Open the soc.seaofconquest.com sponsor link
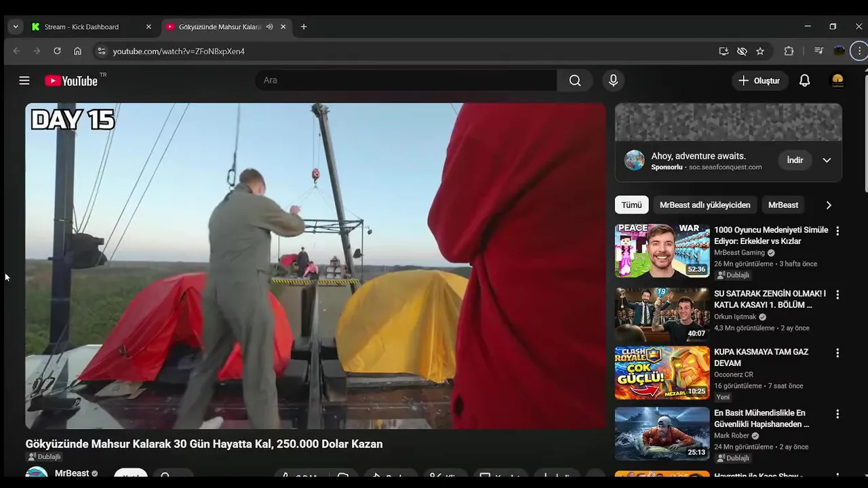This screenshot has width=868, height=488. click(x=725, y=167)
